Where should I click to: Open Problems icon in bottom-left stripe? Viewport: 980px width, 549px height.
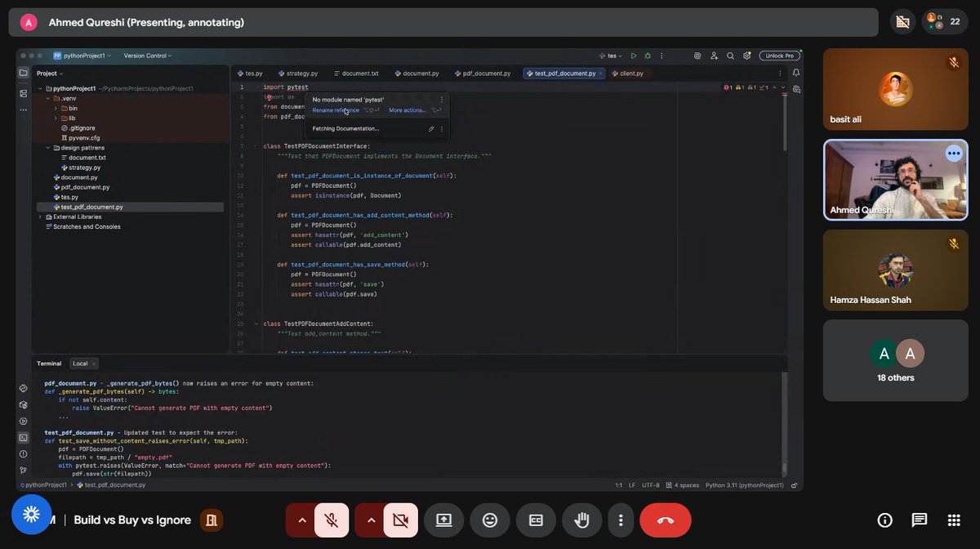pos(23,453)
